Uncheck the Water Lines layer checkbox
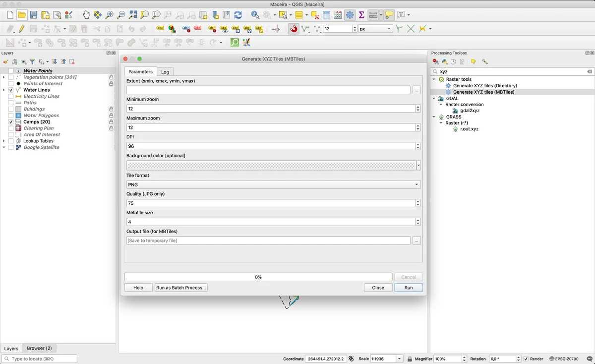Screen dimensions: 595x364 [11, 90]
